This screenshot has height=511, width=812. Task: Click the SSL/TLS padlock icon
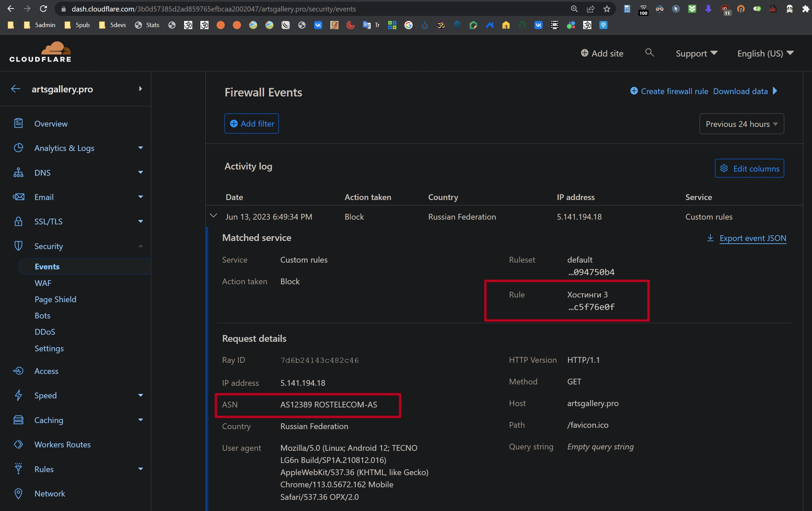click(18, 221)
